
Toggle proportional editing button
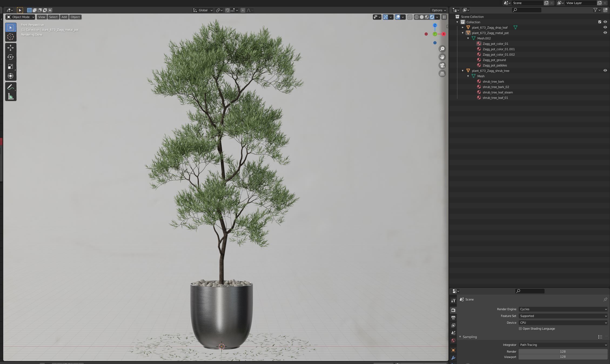(x=243, y=10)
